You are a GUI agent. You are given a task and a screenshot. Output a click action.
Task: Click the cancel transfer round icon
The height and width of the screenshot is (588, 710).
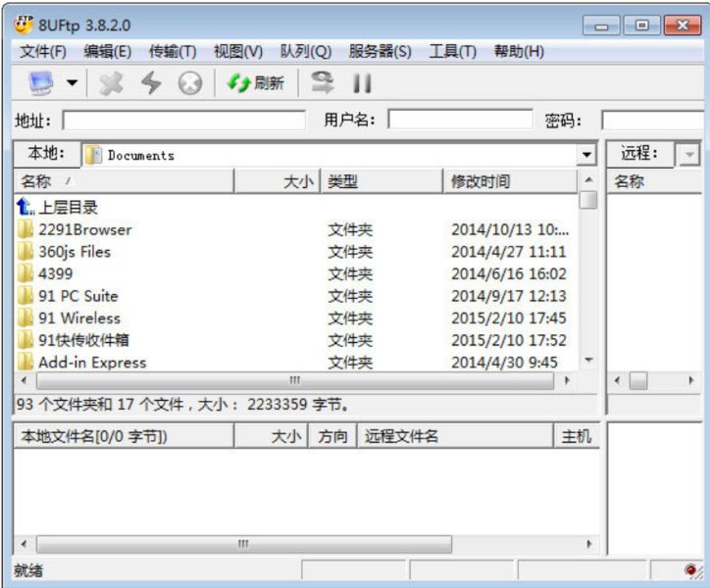[x=189, y=83]
